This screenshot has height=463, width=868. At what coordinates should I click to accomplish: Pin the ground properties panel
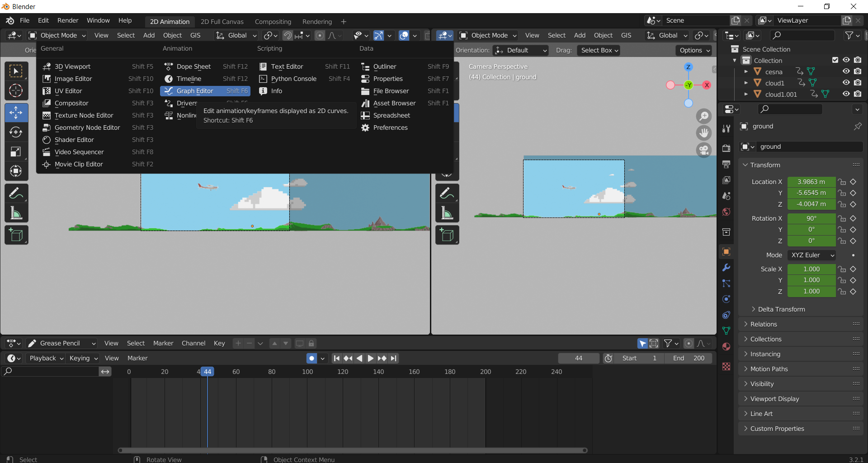[x=858, y=126]
